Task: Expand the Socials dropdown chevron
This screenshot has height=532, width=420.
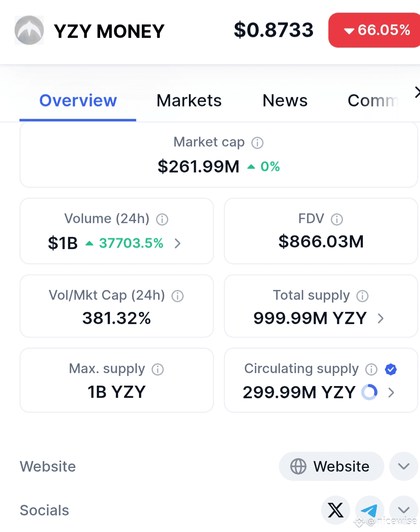Action: (404, 510)
